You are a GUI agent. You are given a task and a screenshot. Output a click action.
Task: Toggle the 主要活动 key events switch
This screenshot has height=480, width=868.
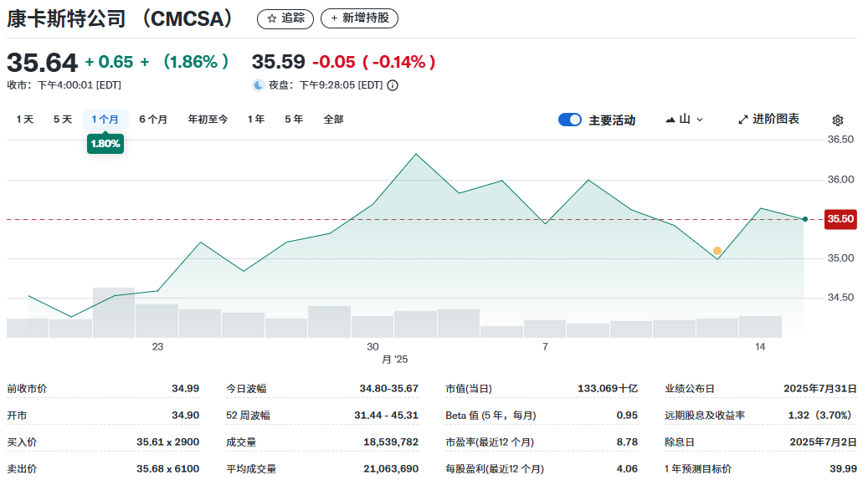click(x=570, y=120)
